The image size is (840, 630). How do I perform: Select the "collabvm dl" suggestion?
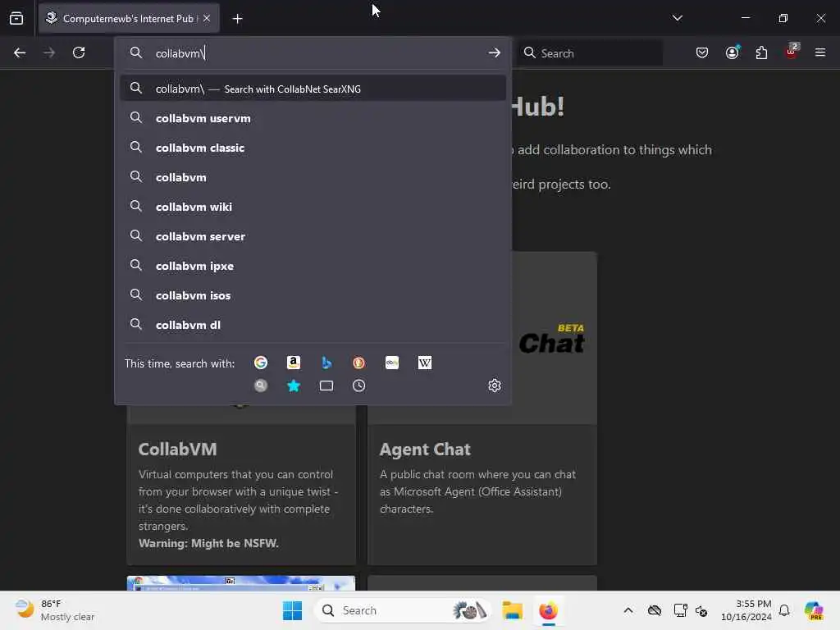pyautogui.click(x=313, y=324)
